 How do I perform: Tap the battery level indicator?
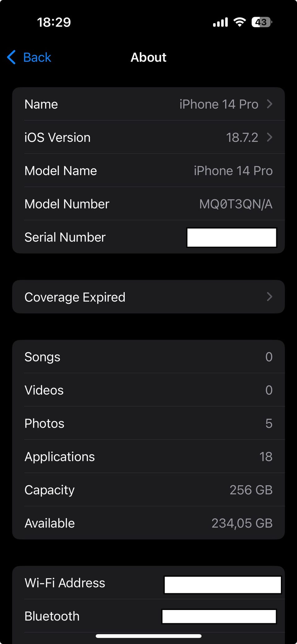[x=262, y=22]
